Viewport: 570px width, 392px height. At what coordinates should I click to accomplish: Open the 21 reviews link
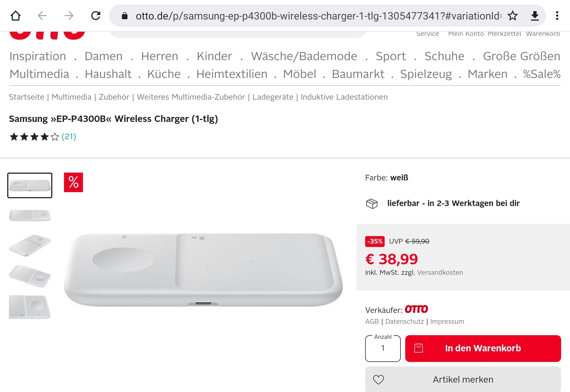(69, 137)
